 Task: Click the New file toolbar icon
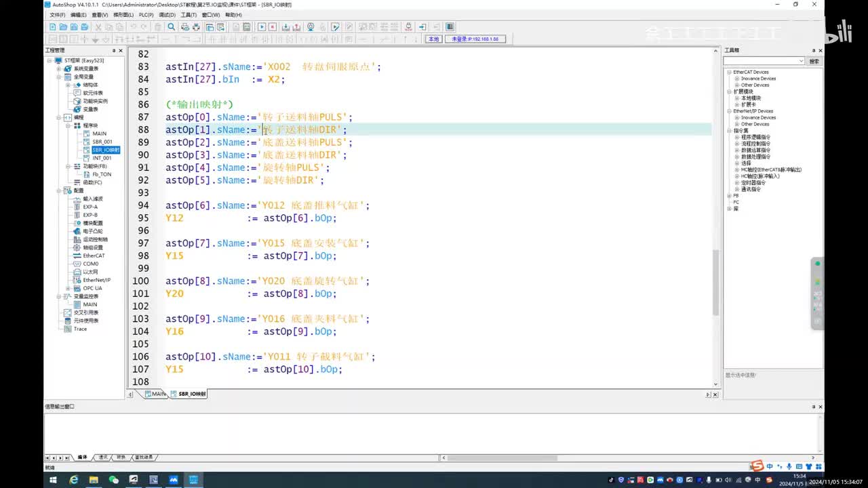point(52,27)
